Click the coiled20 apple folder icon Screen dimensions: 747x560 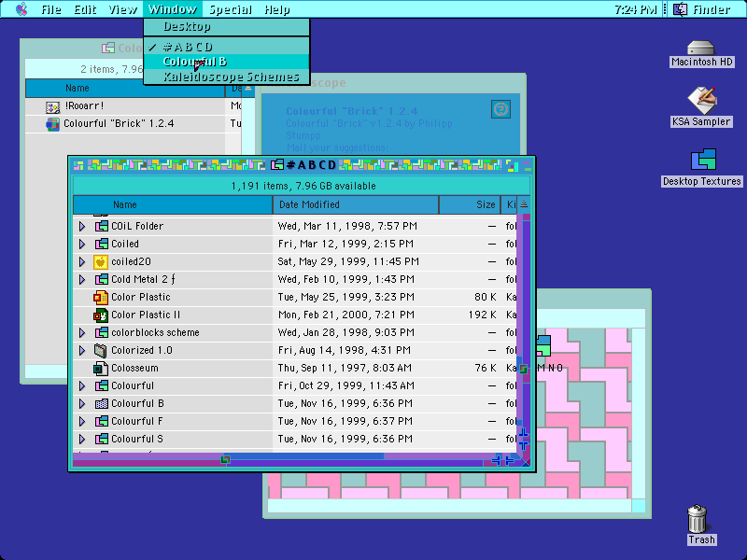[x=101, y=261]
